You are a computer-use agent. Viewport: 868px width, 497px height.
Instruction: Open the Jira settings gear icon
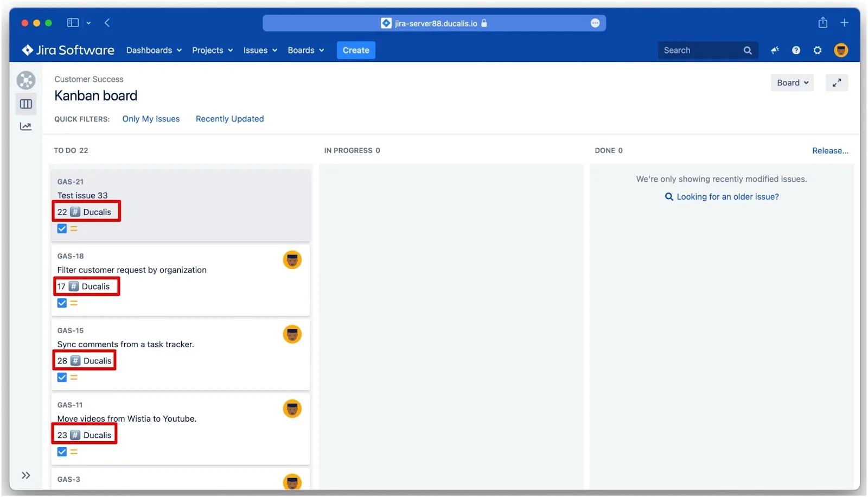tap(818, 50)
